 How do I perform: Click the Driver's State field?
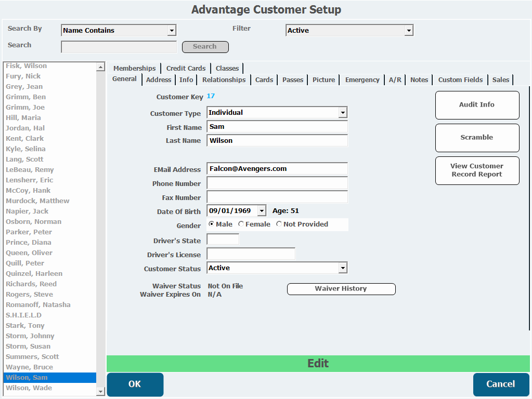pyautogui.click(x=223, y=240)
